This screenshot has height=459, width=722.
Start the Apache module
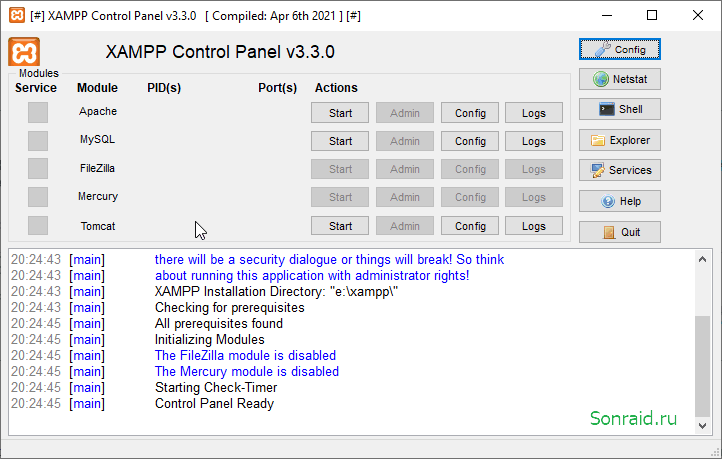pyautogui.click(x=340, y=113)
